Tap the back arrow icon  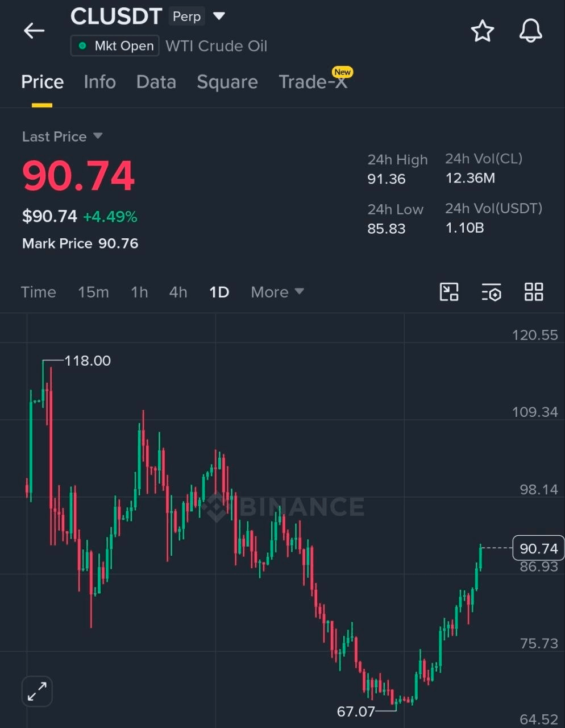pos(34,31)
